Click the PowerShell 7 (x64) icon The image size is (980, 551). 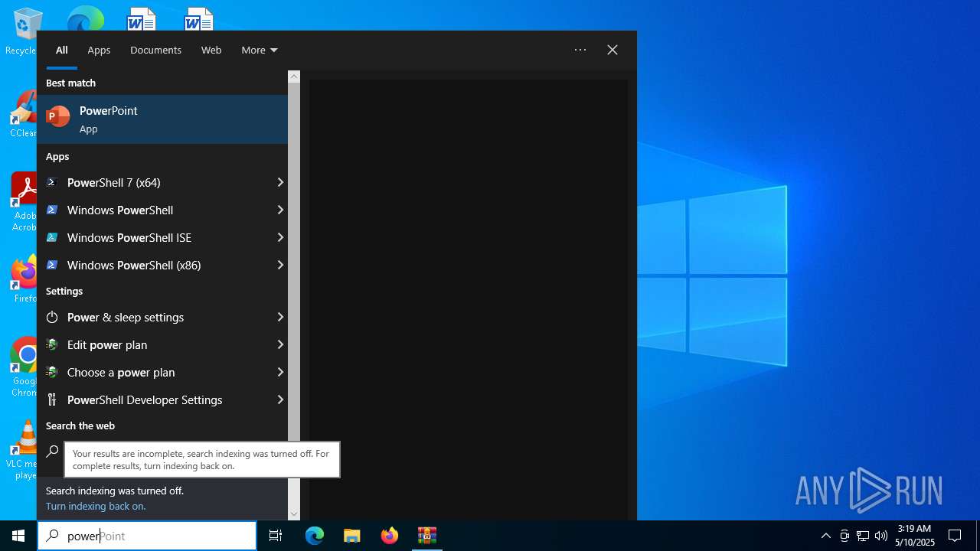click(x=52, y=182)
